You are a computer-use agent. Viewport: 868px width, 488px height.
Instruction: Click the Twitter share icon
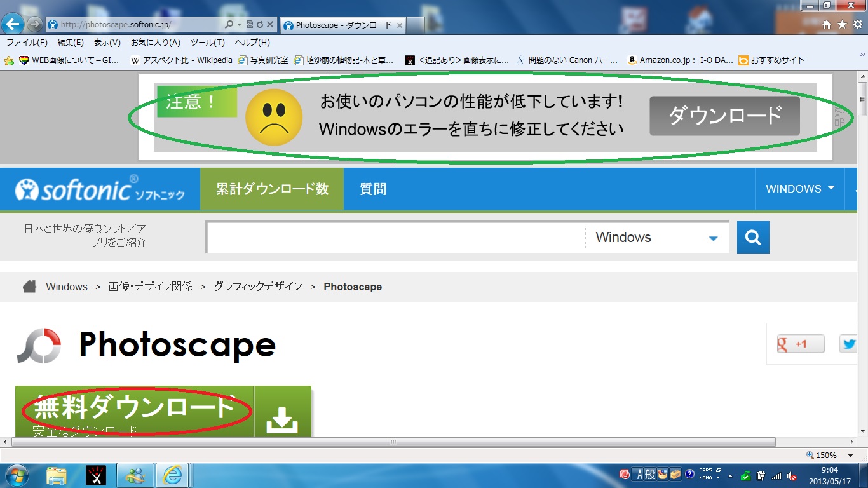(849, 344)
